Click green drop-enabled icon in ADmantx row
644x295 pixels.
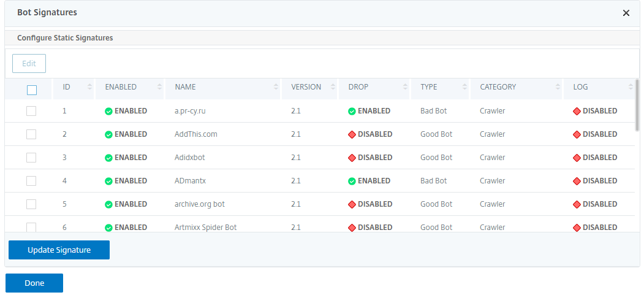[x=352, y=181]
